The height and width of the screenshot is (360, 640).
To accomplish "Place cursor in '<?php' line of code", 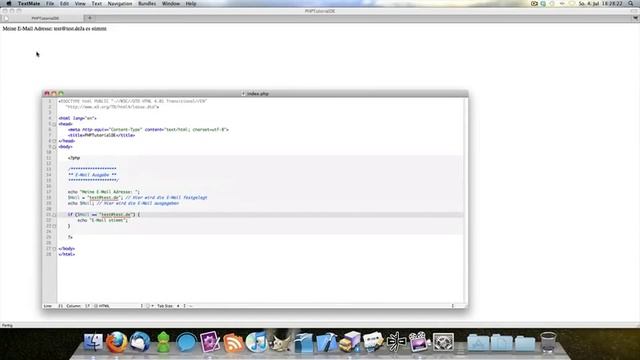I will click(x=74, y=158).
